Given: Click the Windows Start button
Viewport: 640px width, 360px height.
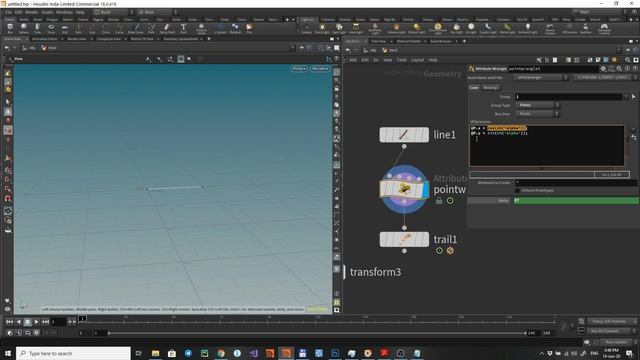Looking at the screenshot, I should 8,353.
